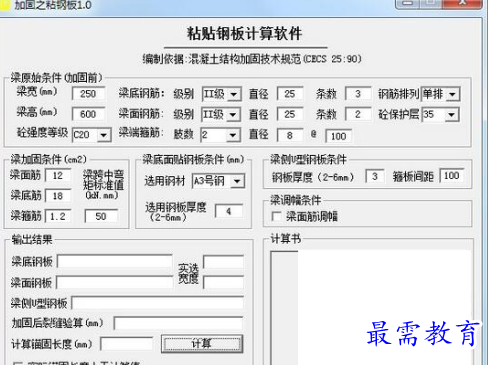This screenshot has height=365, width=488.
Task: Click inside the 计算书 text area
Action: (x=372, y=307)
